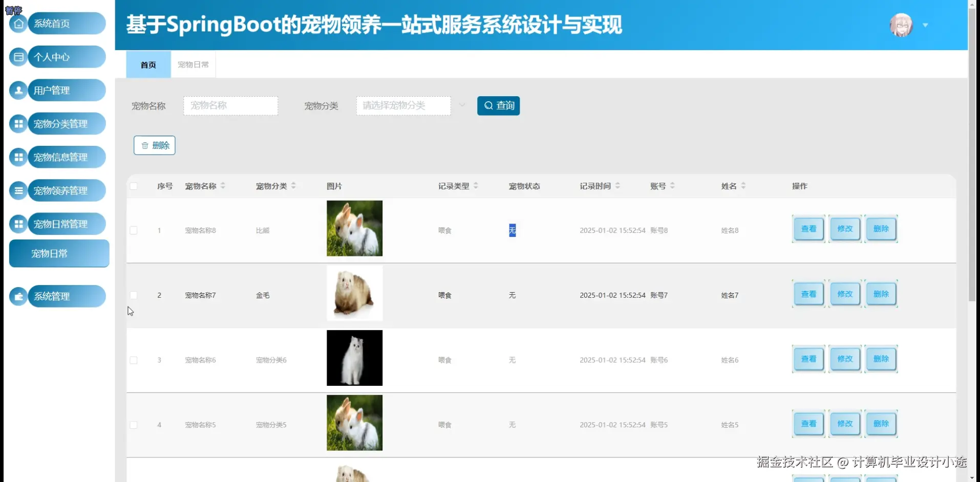Edit row 宠物名称8 with 修改
The height and width of the screenshot is (482, 980).
pyautogui.click(x=845, y=229)
